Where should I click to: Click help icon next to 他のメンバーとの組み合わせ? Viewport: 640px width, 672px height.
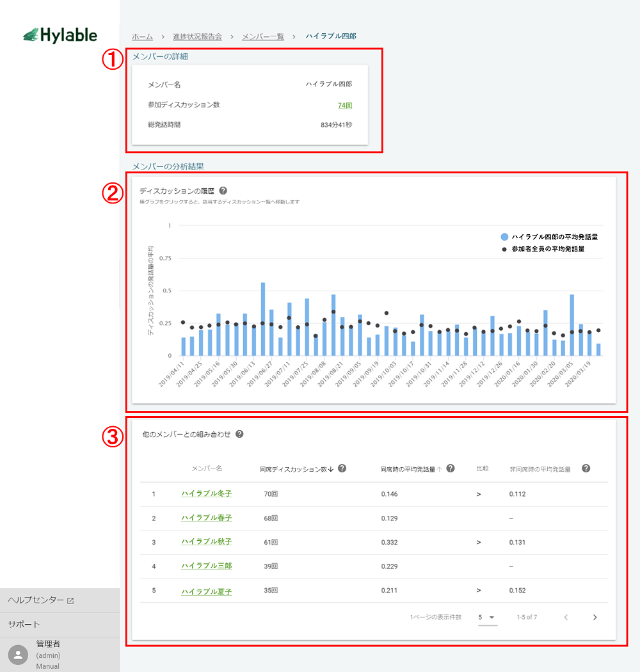[239, 434]
